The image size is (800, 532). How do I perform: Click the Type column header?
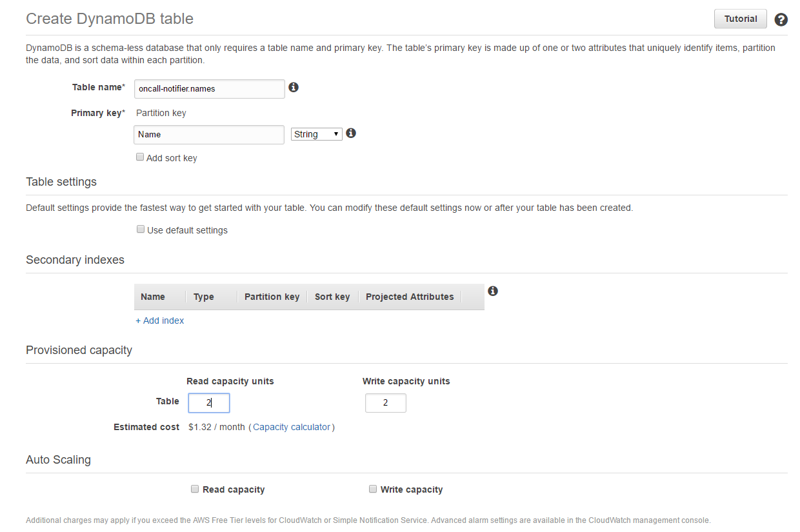(204, 297)
